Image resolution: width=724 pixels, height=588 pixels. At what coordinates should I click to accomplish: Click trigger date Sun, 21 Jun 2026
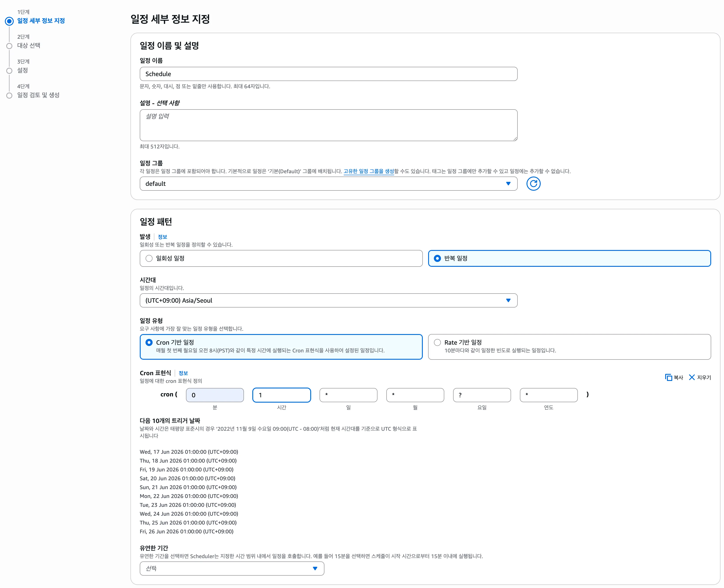click(188, 487)
